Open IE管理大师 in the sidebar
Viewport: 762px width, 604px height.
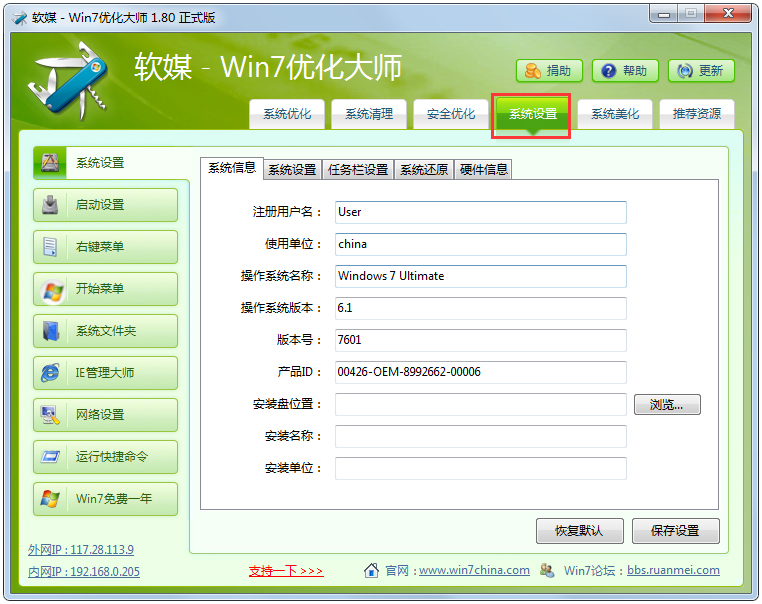coord(105,373)
